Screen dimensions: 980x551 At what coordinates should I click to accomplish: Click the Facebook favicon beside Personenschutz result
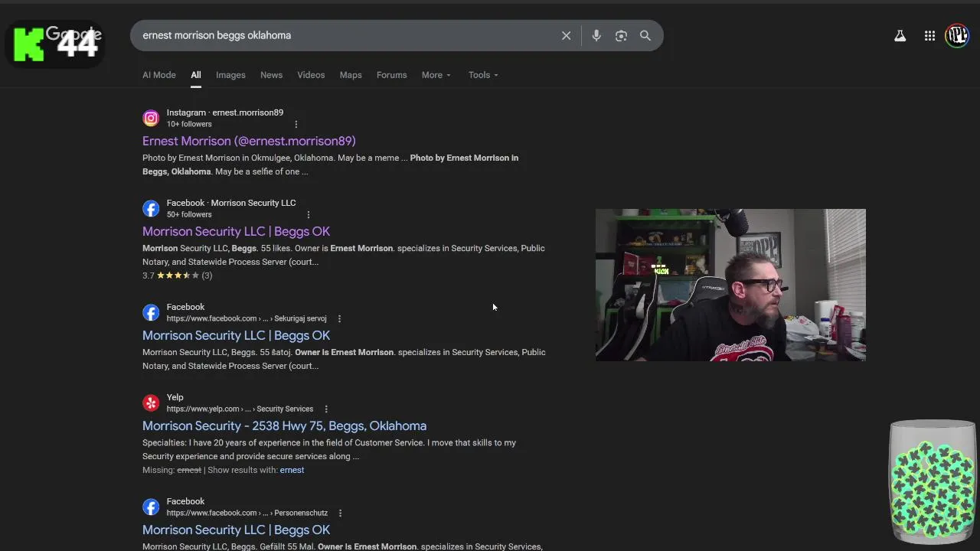pyautogui.click(x=151, y=507)
